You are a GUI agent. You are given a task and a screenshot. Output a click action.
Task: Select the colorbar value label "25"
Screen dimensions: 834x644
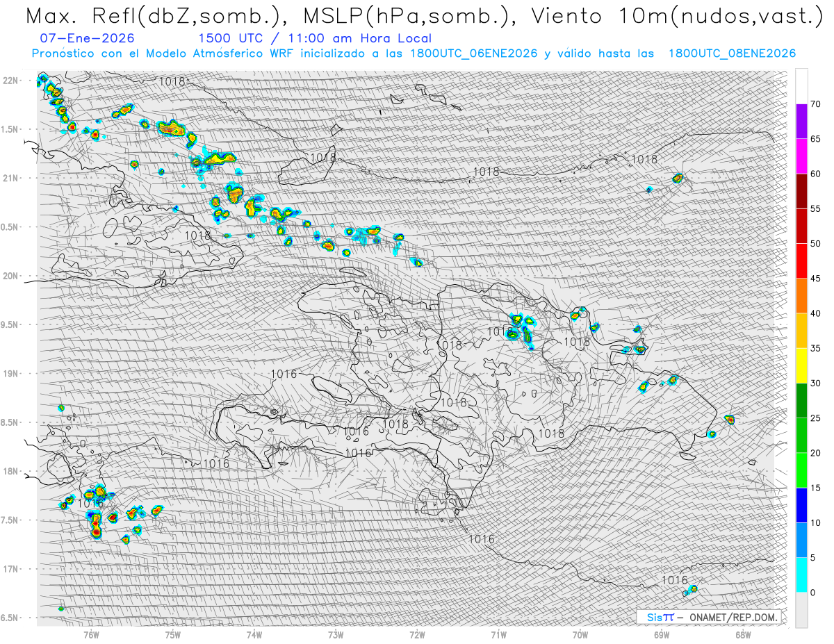815,418
